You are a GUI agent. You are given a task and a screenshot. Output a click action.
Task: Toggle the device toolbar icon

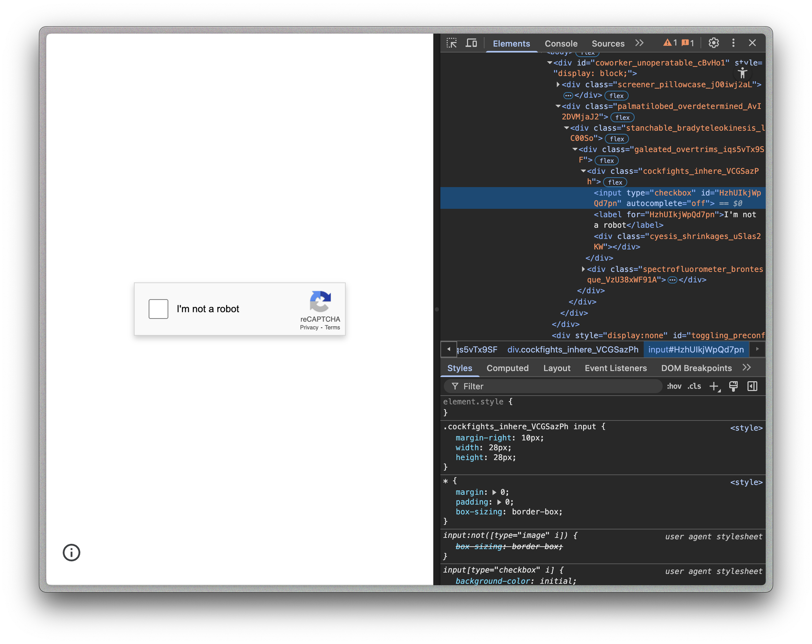[x=471, y=43]
